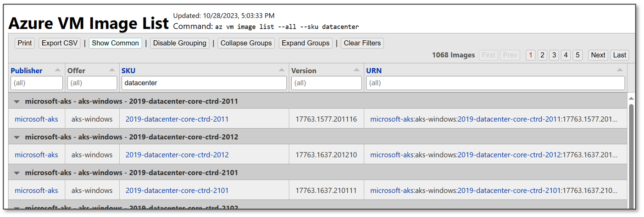
Task: Jump to page 3
Action: click(x=554, y=55)
